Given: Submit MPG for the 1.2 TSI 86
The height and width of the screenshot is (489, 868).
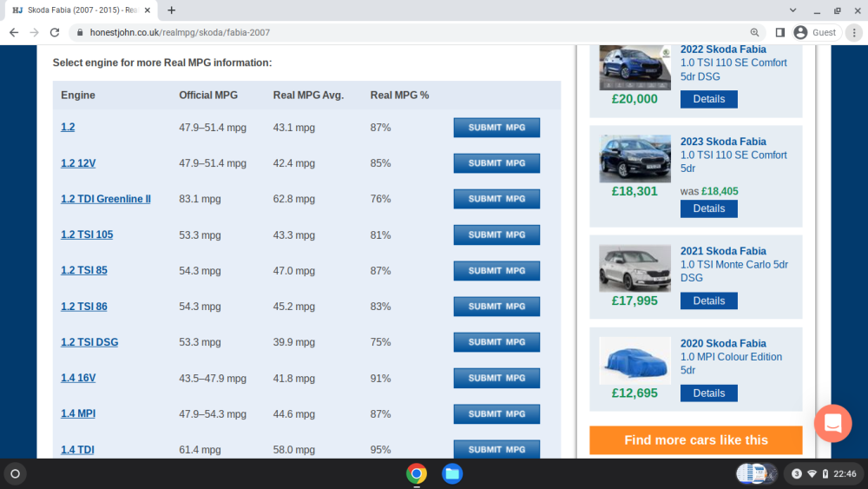Looking at the screenshot, I should click(x=496, y=307).
